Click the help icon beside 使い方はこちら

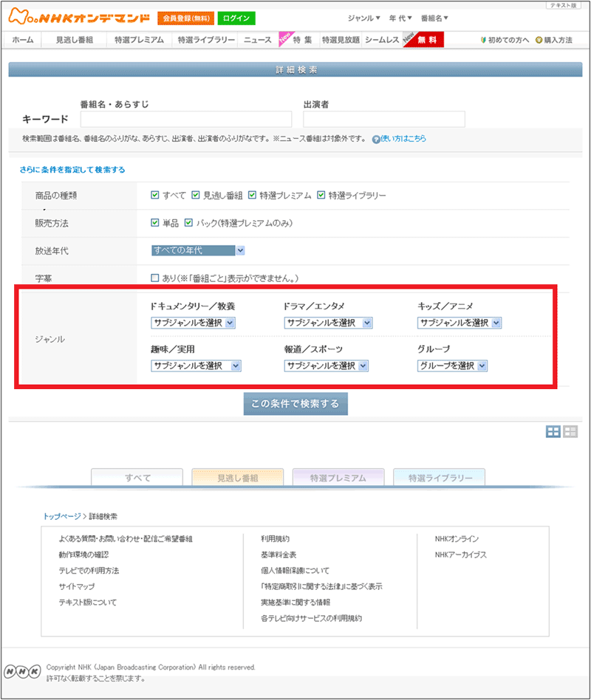(376, 140)
